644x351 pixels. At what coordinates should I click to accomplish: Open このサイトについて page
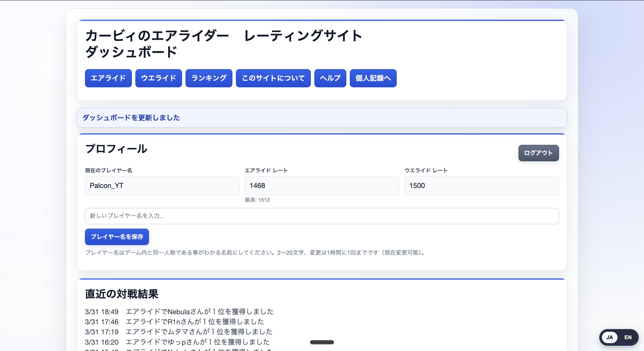pos(273,78)
